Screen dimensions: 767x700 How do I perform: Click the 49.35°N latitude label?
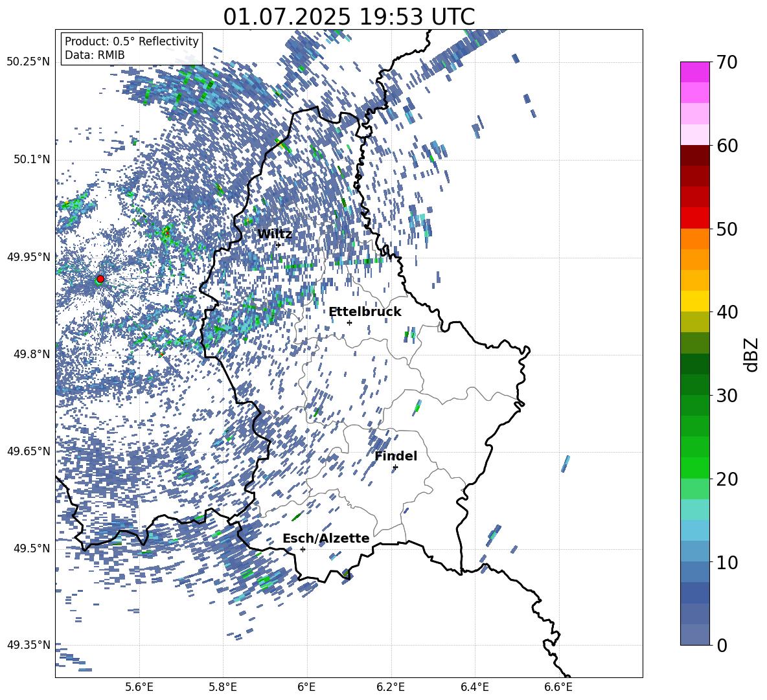click(x=29, y=645)
